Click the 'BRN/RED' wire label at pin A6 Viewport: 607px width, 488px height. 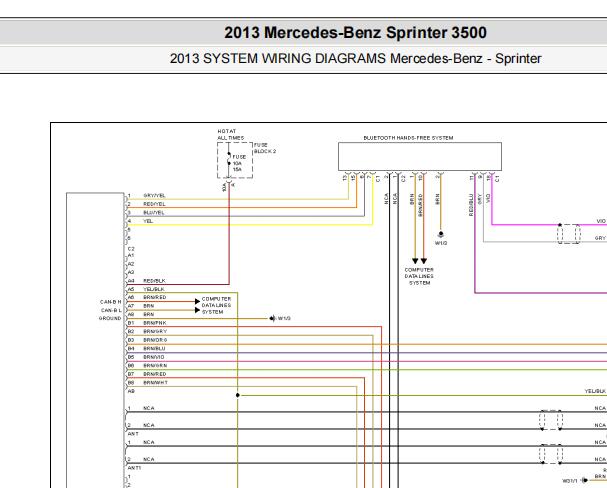coord(154,297)
